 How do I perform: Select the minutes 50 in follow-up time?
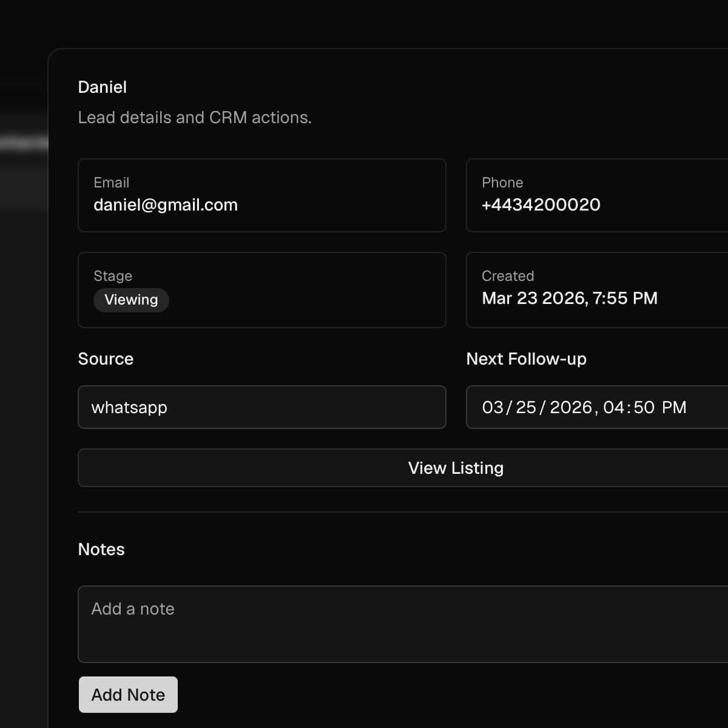(x=644, y=407)
